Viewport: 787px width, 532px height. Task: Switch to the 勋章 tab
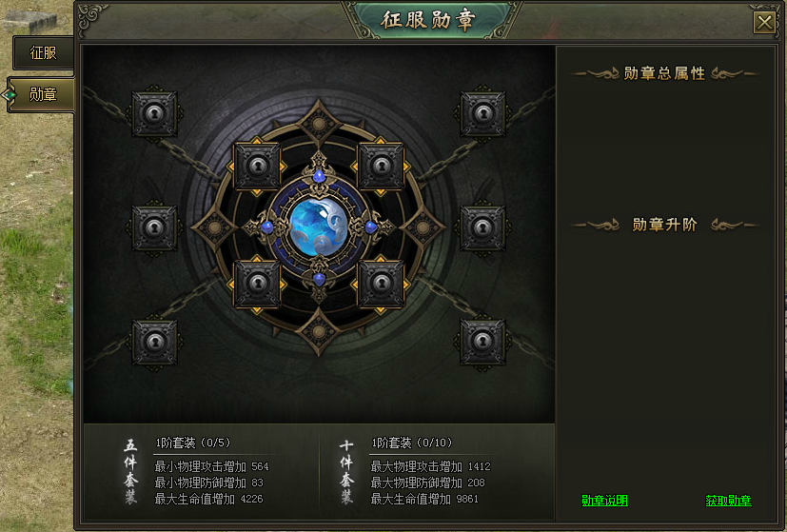[42, 94]
